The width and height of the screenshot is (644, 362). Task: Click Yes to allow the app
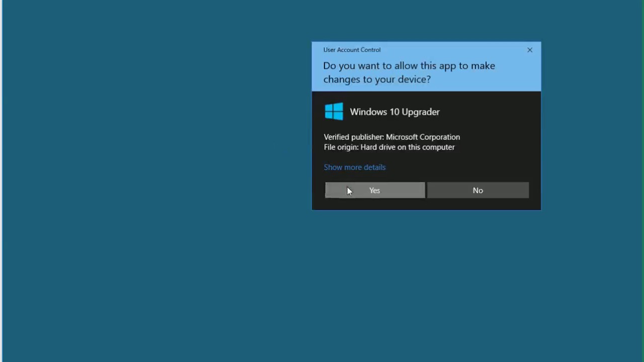click(x=375, y=190)
